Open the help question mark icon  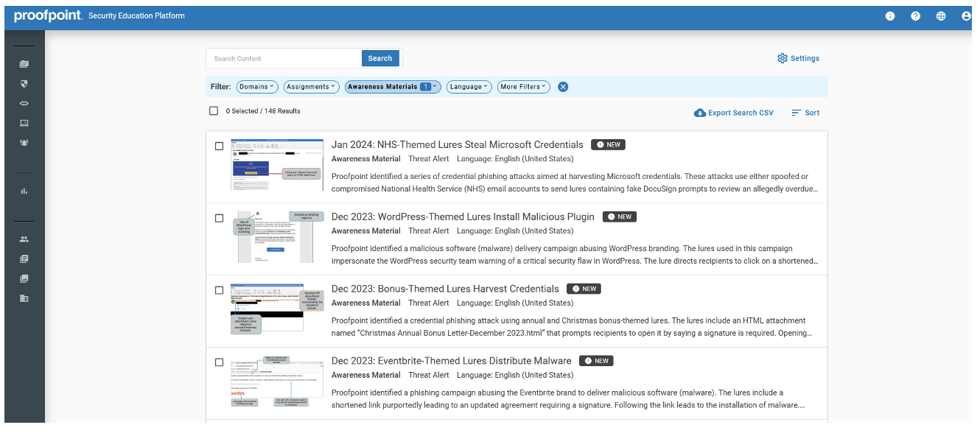pyautogui.click(x=915, y=16)
